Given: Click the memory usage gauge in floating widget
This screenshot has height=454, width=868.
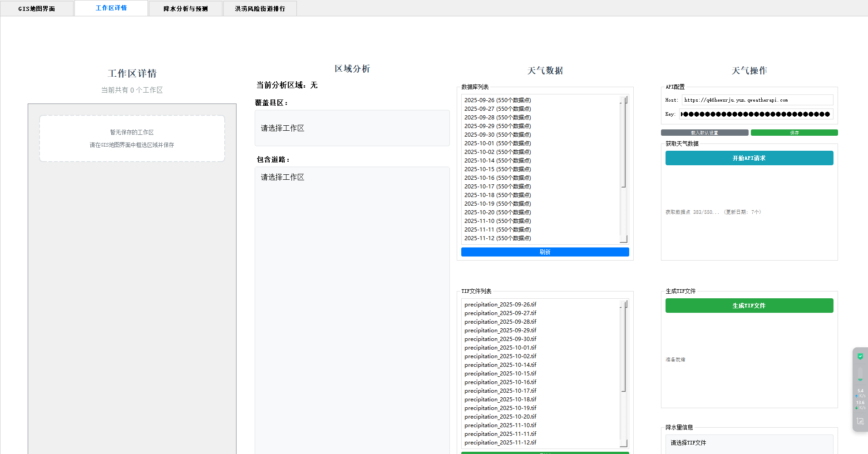Looking at the screenshot, I should (860, 375).
